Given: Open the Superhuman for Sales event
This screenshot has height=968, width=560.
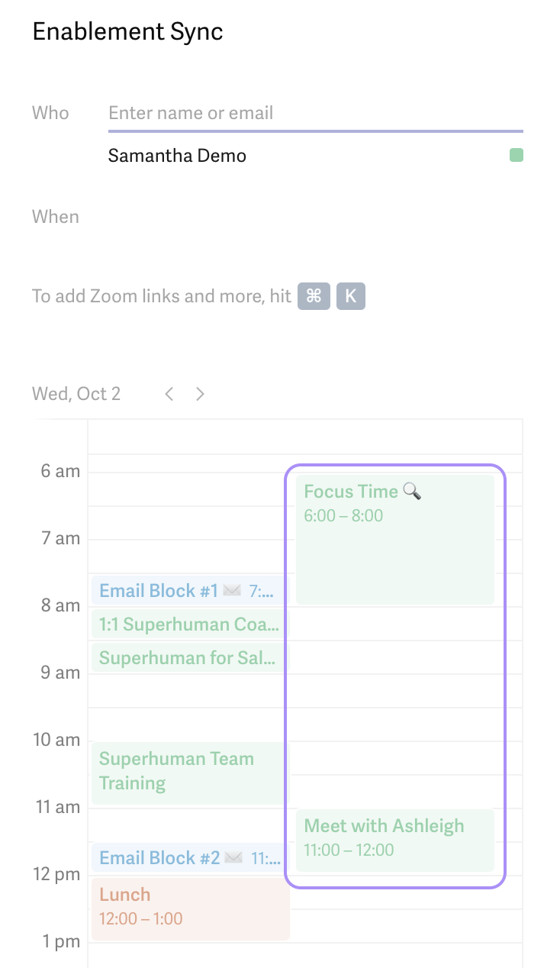Looking at the screenshot, I should tap(189, 658).
